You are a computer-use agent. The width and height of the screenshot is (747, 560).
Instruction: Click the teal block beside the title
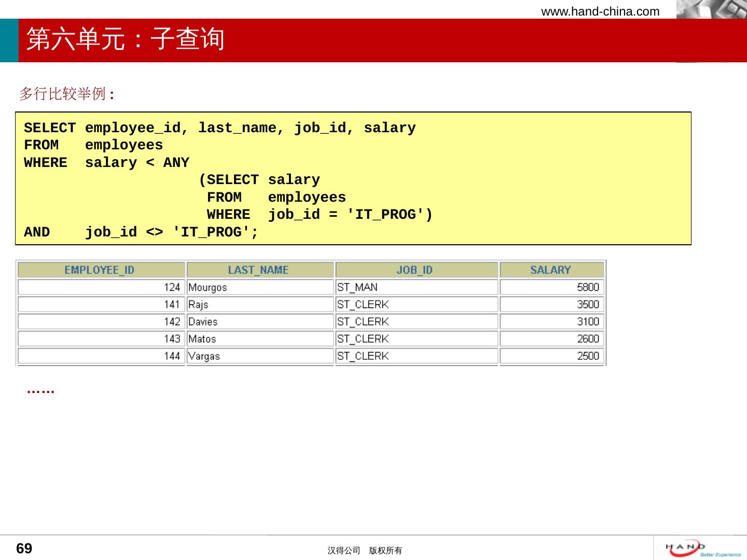coord(9,40)
